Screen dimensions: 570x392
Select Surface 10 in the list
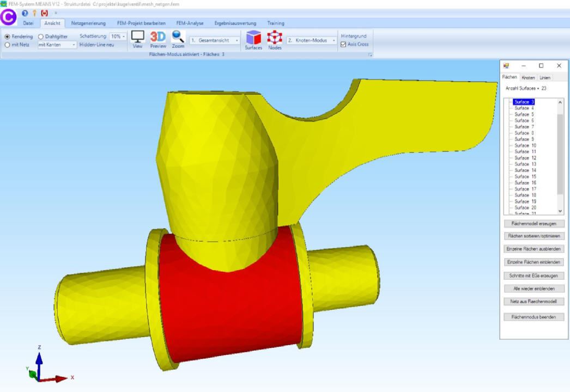525,145
